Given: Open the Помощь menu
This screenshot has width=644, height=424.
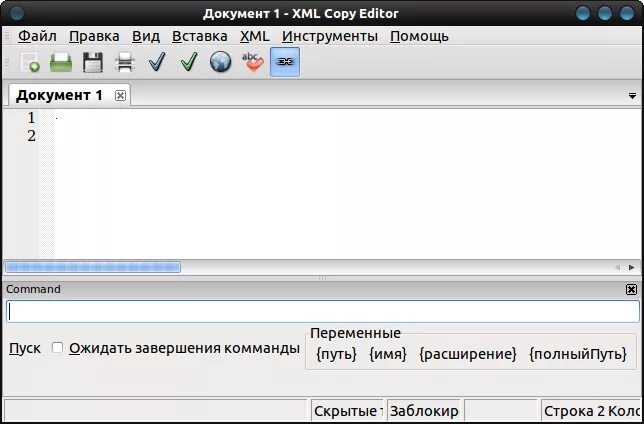Looking at the screenshot, I should click(419, 36).
